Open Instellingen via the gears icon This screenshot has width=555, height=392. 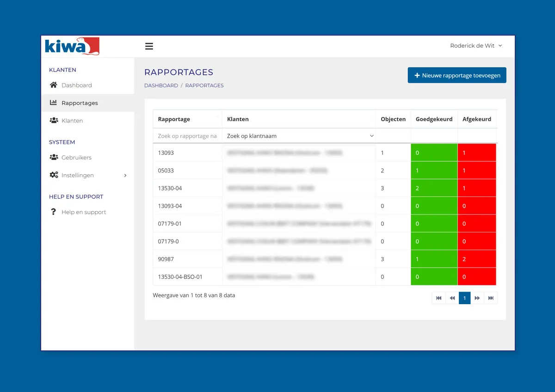point(53,175)
